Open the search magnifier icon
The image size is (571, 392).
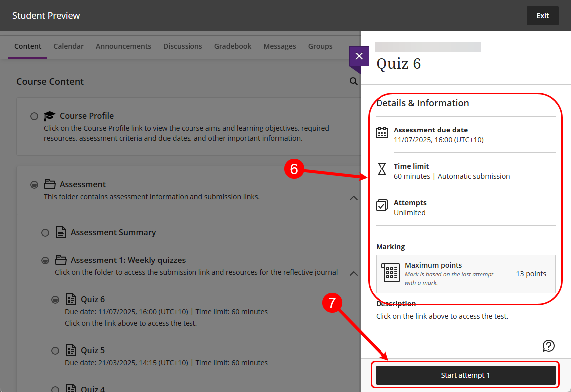354,81
